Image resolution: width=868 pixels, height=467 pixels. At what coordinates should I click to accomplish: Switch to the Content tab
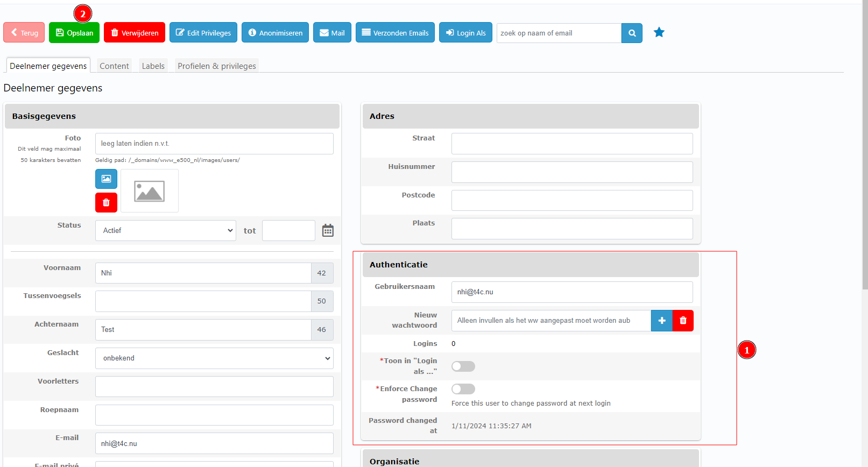[114, 66]
